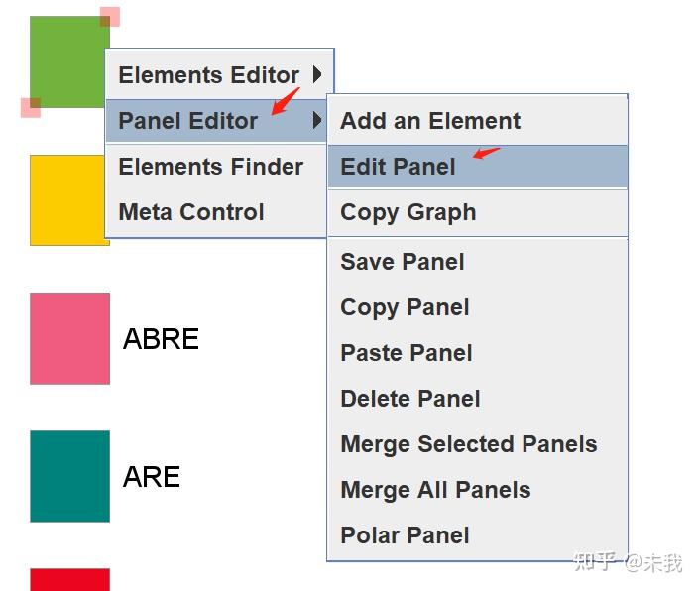This screenshot has height=591, width=700.
Task: Click Delete Panel menu entry
Action: [x=410, y=399]
